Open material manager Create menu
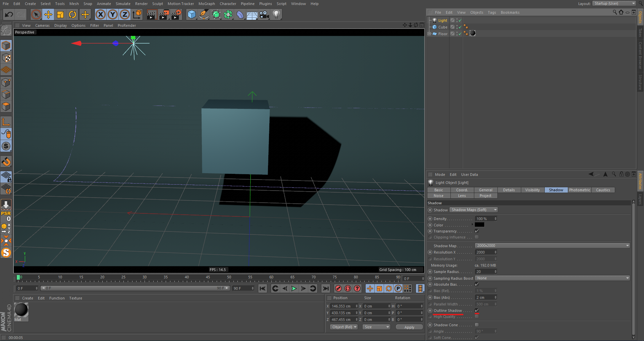This screenshot has height=341, width=644. (x=28, y=298)
